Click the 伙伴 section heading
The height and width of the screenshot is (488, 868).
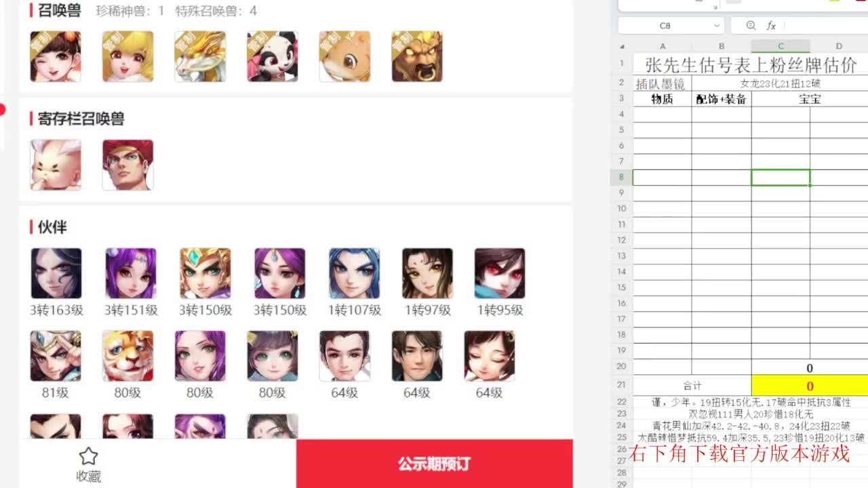tap(52, 227)
